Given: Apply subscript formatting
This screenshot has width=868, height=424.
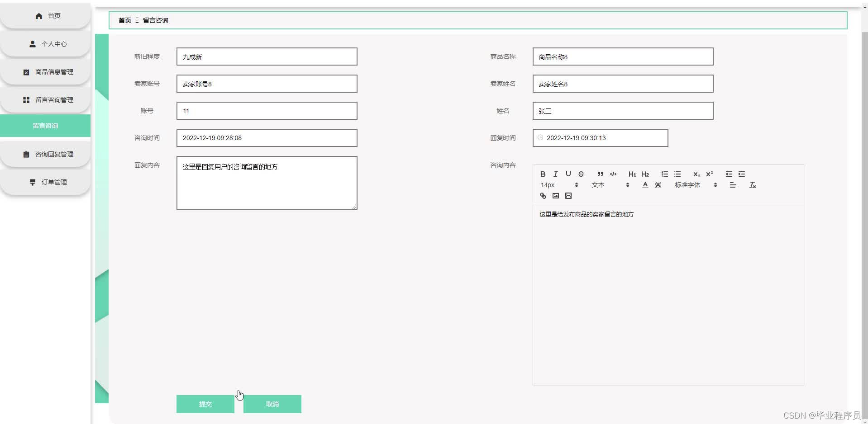Looking at the screenshot, I should [x=696, y=174].
